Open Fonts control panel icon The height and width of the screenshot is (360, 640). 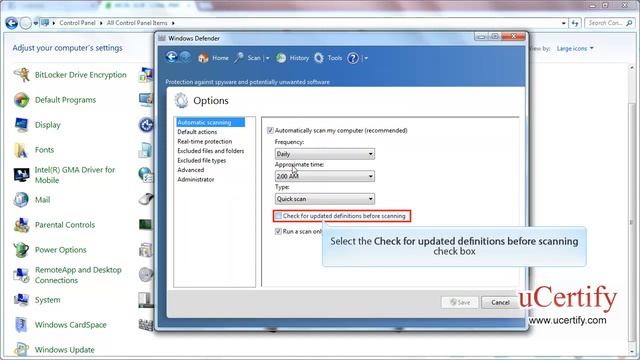click(x=21, y=150)
